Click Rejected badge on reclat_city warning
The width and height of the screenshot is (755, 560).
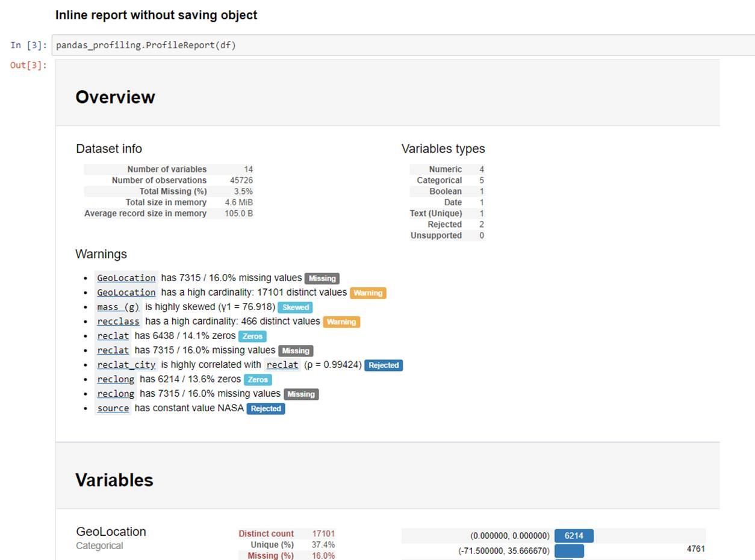(384, 366)
